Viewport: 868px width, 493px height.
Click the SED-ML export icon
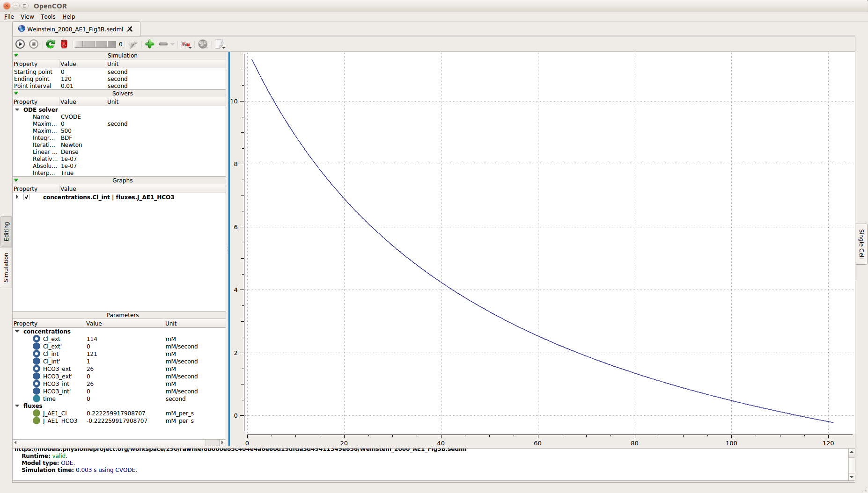click(203, 44)
